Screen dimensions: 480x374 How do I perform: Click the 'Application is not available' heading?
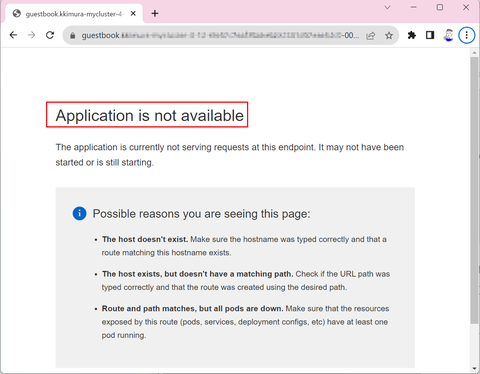(150, 116)
